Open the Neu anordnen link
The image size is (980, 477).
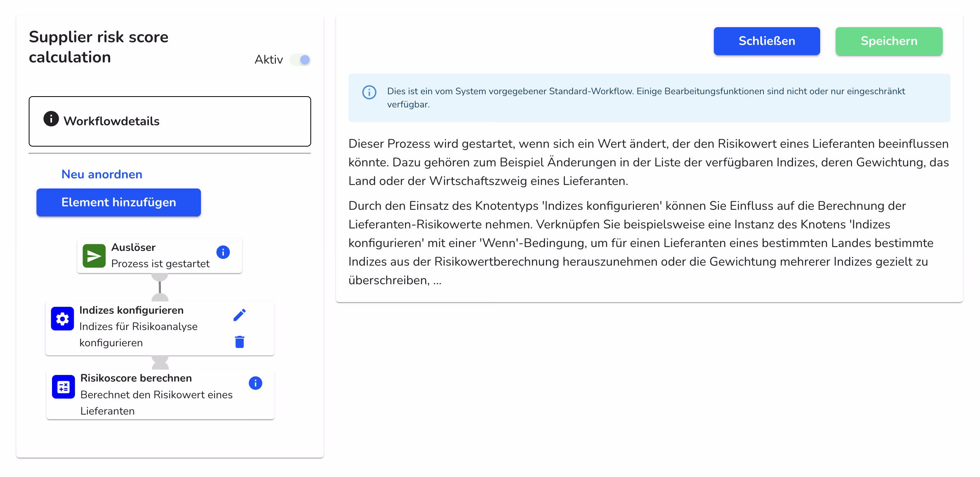pyautogui.click(x=101, y=174)
